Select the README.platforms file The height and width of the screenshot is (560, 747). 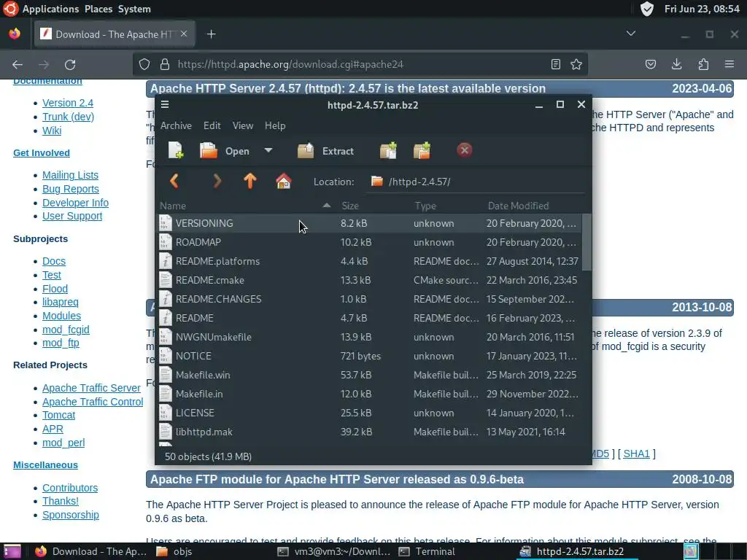point(369,262)
